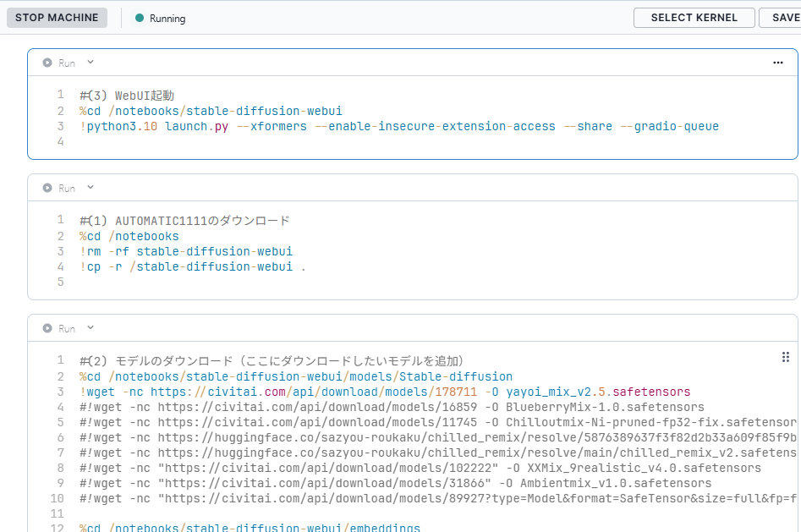The width and height of the screenshot is (801, 532).
Task: Click the green Running status indicator
Action: (140, 18)
